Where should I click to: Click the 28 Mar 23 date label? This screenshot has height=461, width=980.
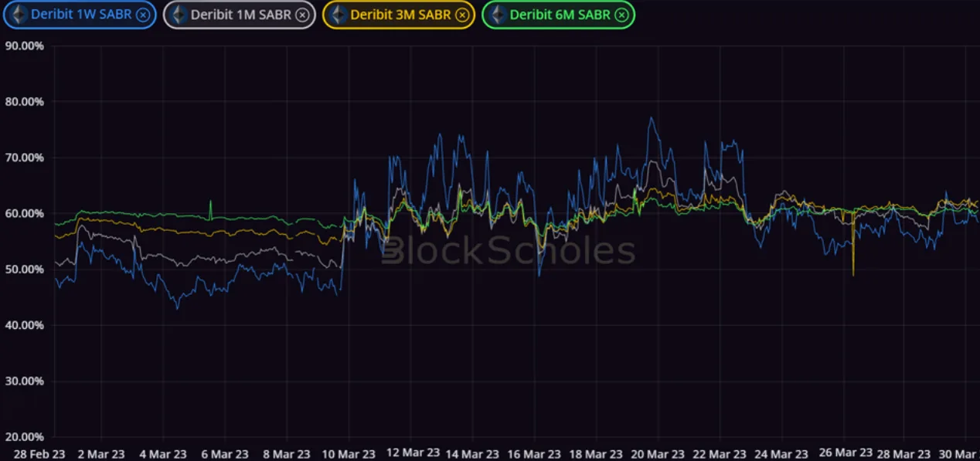[x=905, y=454]
